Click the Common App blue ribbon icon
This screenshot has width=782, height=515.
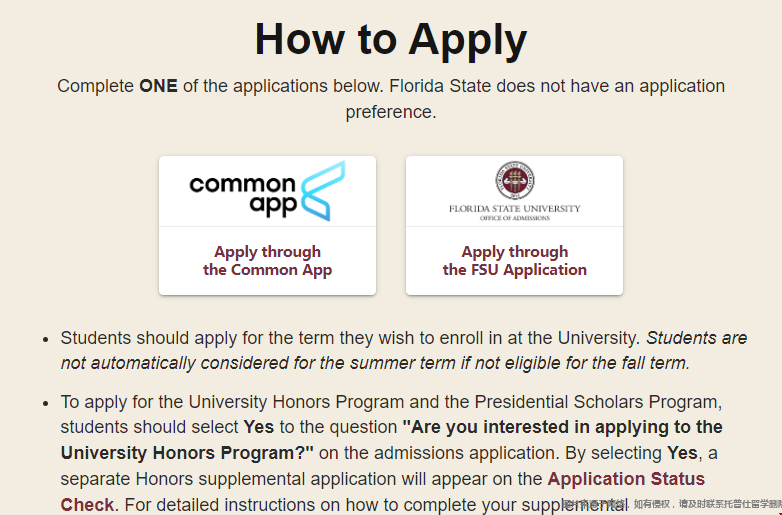click(321, 190)
